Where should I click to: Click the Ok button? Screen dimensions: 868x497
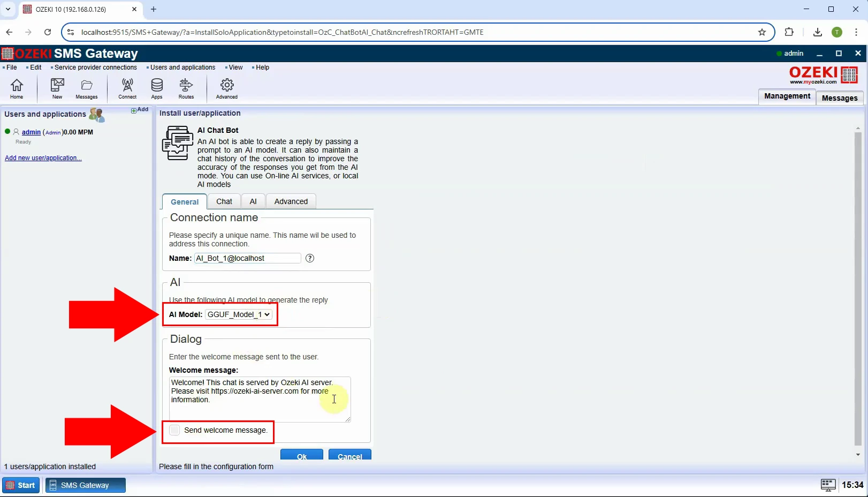302,455
